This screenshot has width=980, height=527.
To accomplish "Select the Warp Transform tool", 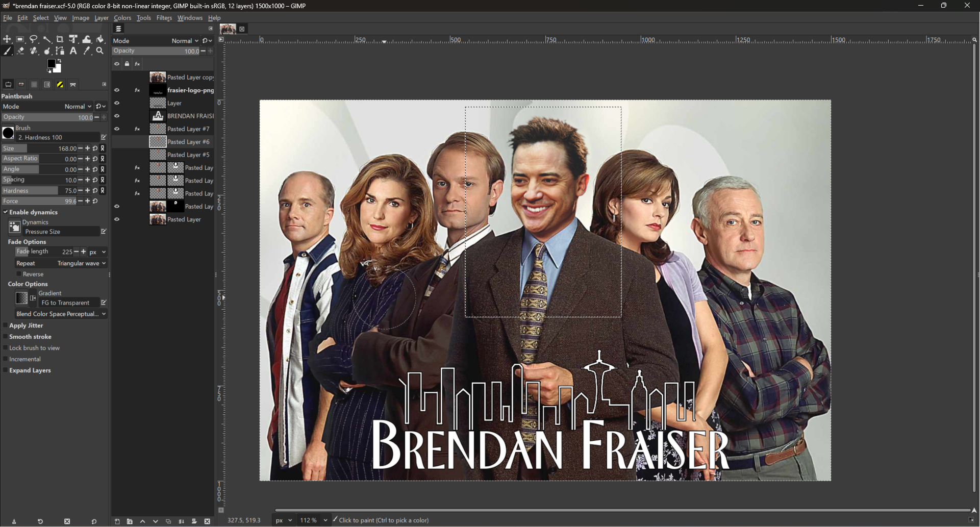I will (87, 39).
